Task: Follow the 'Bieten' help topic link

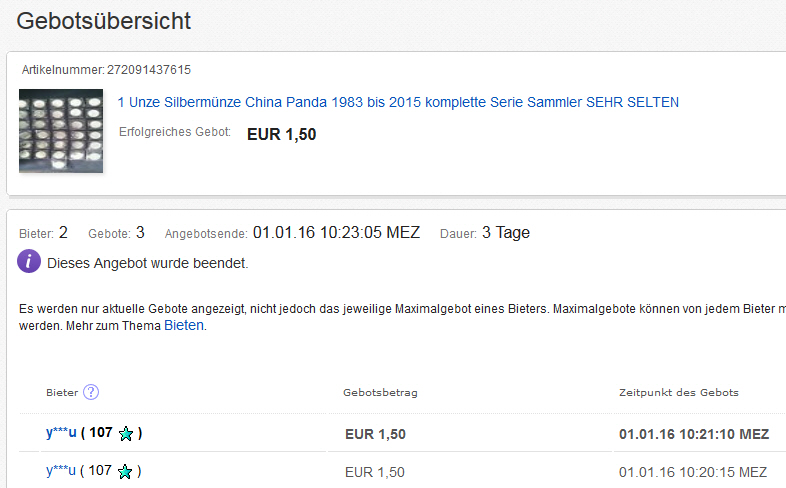Action: 184,326
